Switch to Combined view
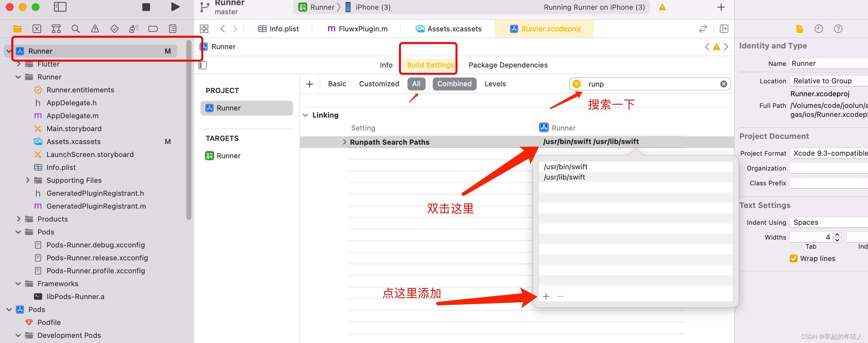This screenshot has width=868, height=343. pyautogui.click(x=455, y=84)
